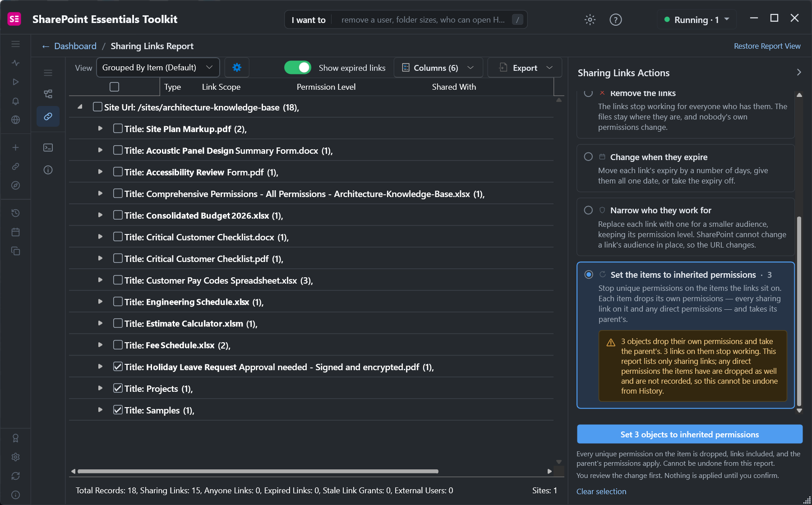Open the Columns (6) dropdown
Screen dimensions: 812x505
438,68
